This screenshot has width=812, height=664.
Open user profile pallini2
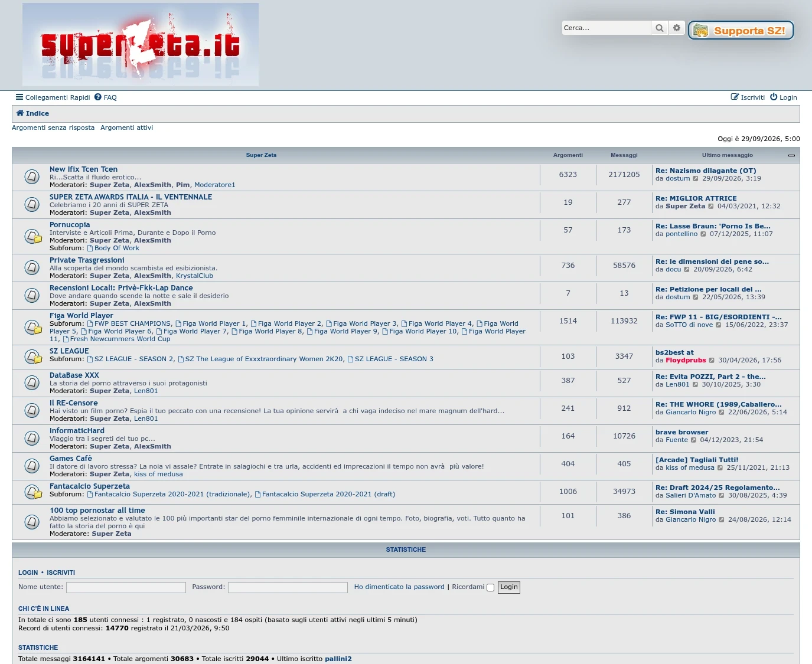[x=338, y=659]
